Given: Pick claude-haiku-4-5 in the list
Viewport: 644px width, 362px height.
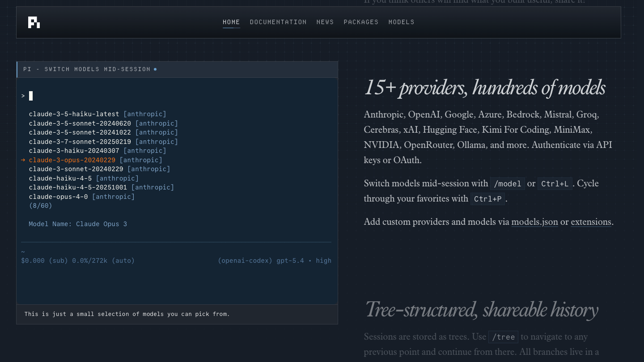Looking at the screenshot, I should coord(84,178).
